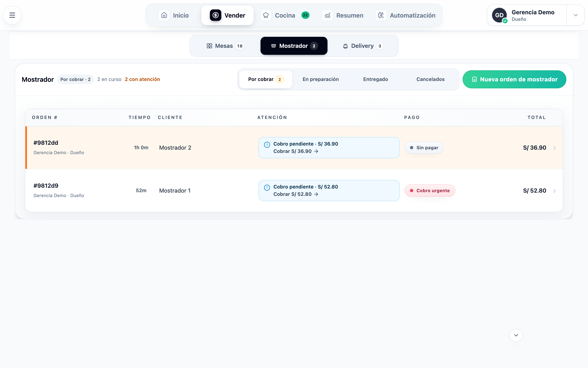
Task: Click total S/ 52.80 in last column
Action: [x=535, y=191]
